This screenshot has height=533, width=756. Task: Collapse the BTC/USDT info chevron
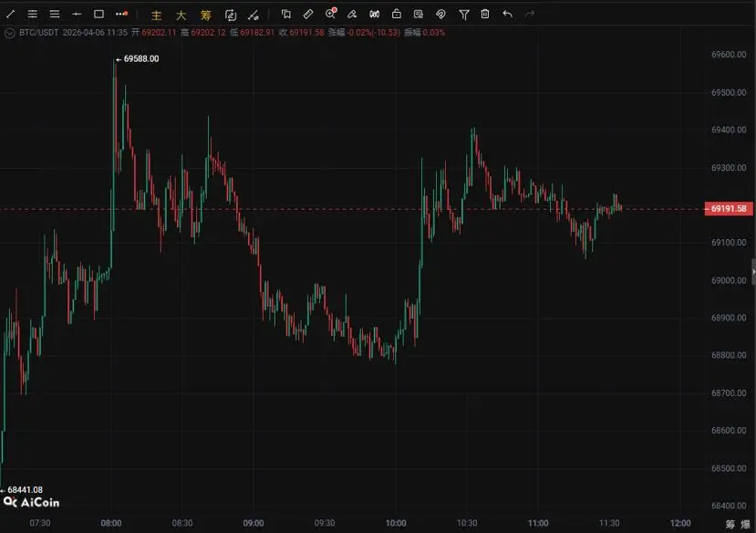(10, 33)
